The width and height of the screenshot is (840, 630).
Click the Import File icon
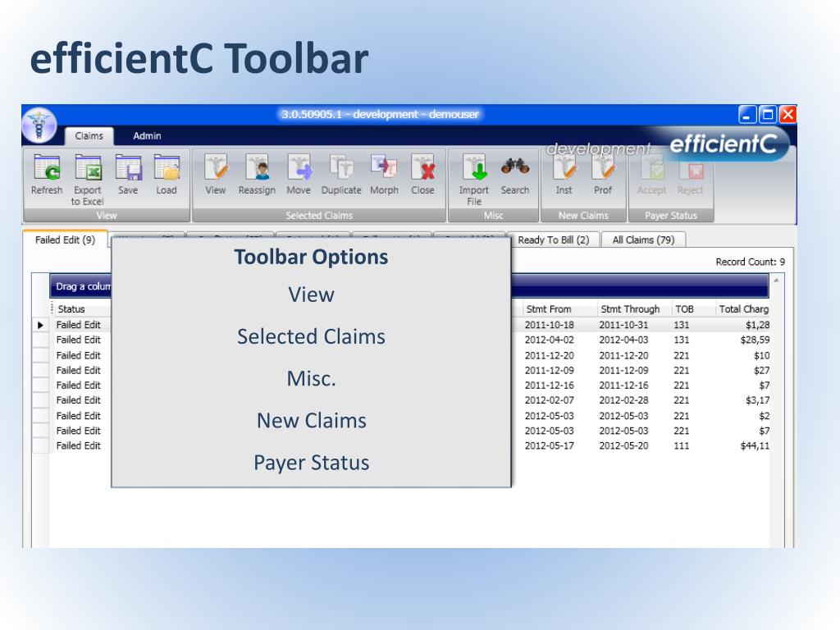[474, 180]
